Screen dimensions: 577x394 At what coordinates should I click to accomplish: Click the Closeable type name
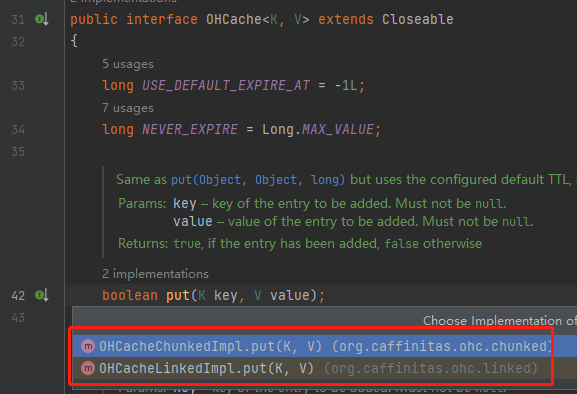418,19
